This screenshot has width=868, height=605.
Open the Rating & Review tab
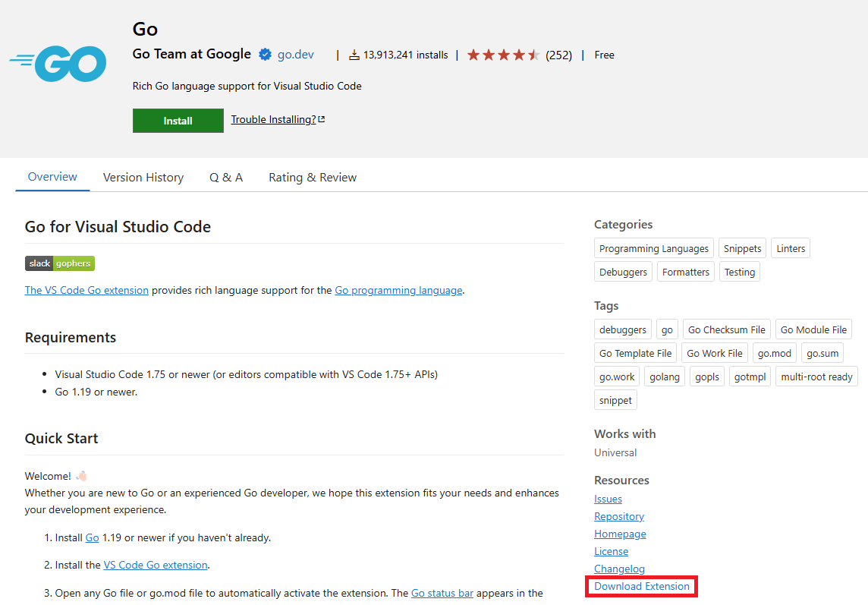[313, 178]
